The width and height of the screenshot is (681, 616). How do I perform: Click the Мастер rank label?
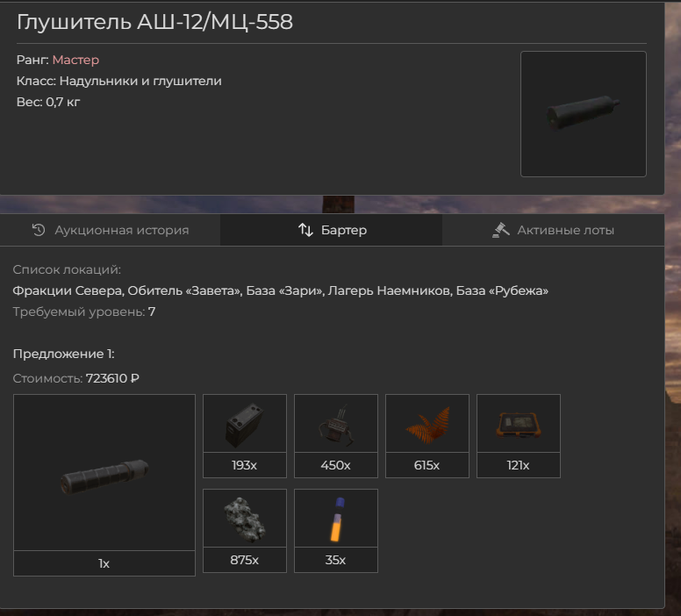pyautogui.click(x=75, y=60)
